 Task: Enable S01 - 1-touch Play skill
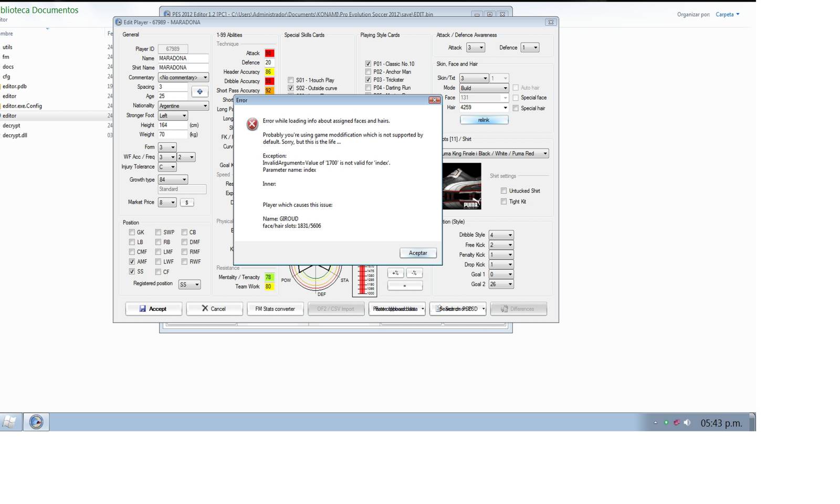(291, 80)
